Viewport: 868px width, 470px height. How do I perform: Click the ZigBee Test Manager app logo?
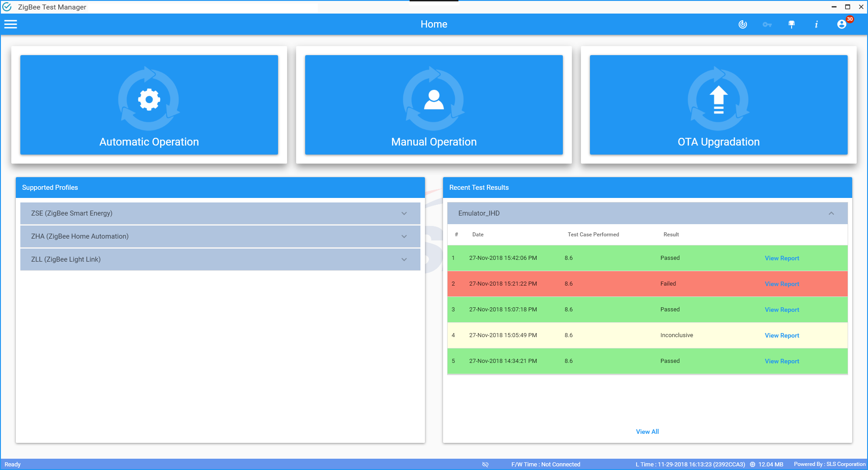(x=7, y=7)
